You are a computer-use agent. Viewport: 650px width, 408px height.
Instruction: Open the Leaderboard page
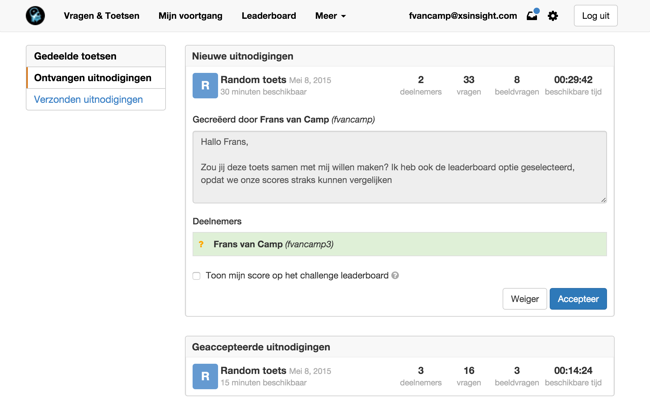point(268,16)
